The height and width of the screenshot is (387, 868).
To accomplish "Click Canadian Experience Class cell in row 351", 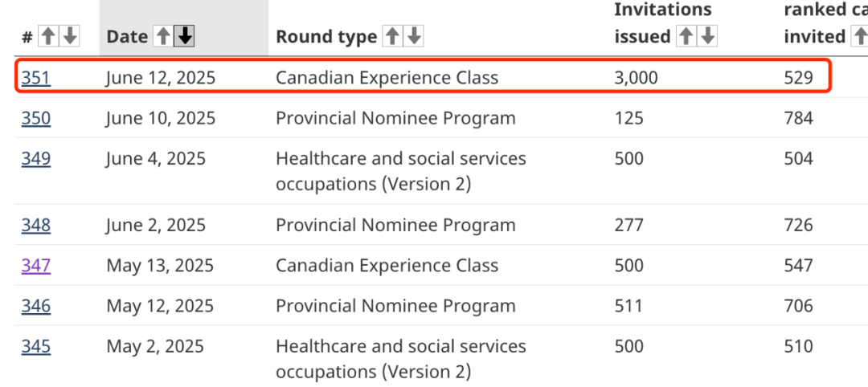I will (x=387, y=78).
